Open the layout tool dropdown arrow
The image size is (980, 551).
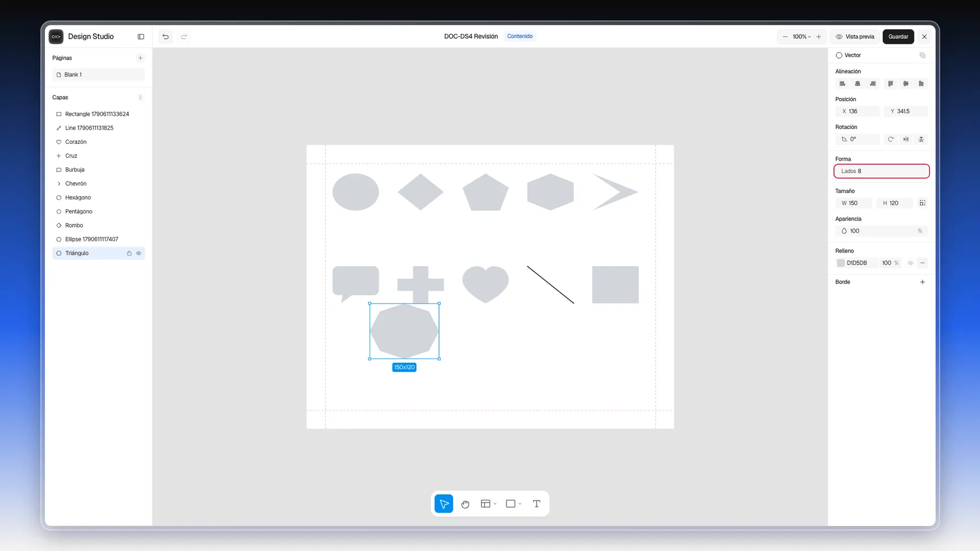(495, 504)
